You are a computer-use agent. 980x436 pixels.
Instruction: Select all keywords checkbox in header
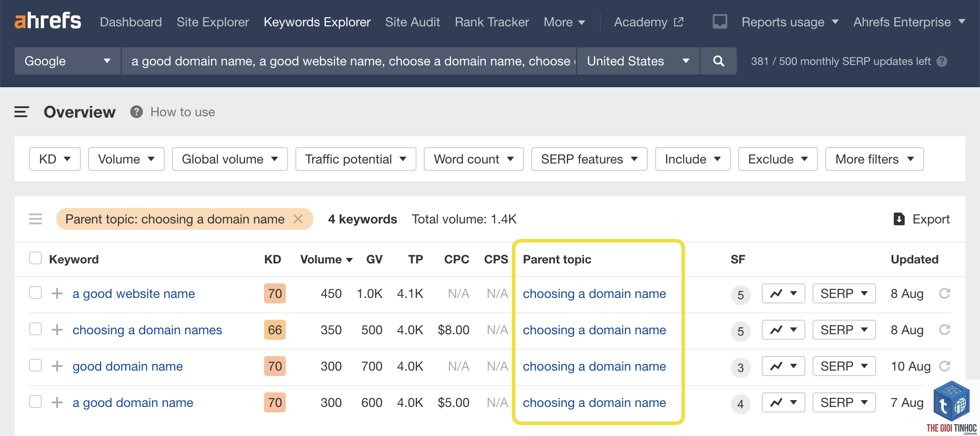tap(35, 258)
